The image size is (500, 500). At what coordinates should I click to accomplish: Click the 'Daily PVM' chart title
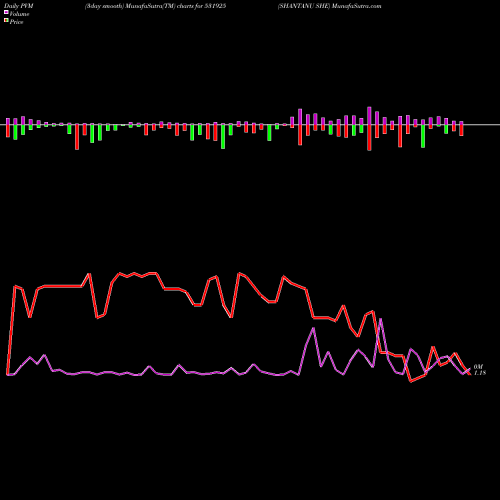(x=19, y=6)
